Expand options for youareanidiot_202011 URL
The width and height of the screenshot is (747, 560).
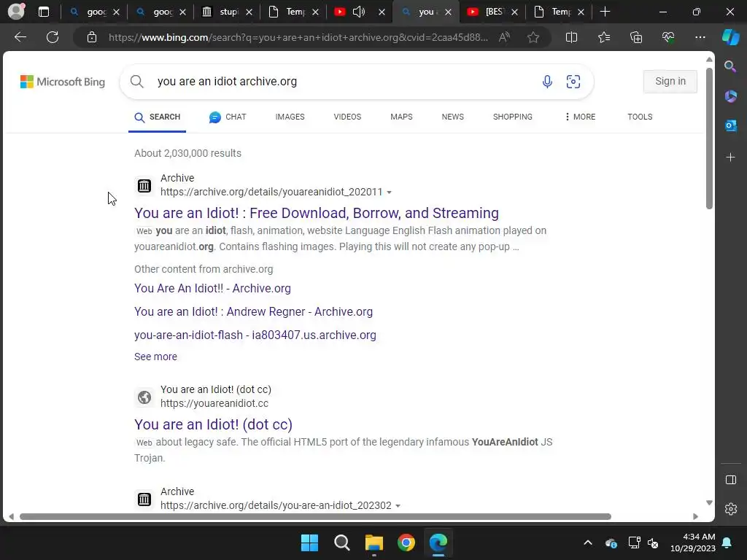[x=390, y=192]
